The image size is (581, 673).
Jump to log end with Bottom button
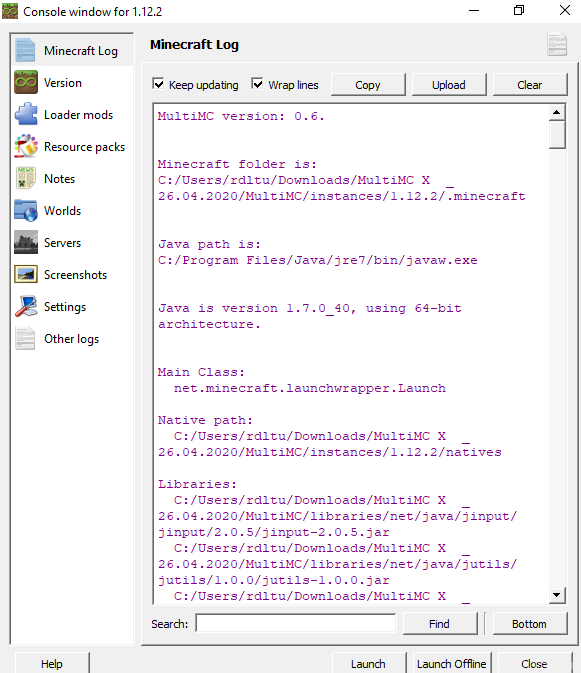pos(530,624)
